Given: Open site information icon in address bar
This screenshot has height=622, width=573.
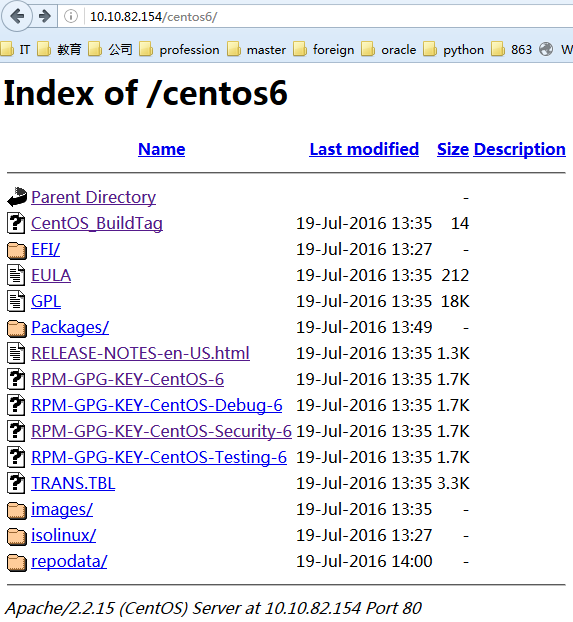Looking at the screenshot, I should tap(71, 16).
